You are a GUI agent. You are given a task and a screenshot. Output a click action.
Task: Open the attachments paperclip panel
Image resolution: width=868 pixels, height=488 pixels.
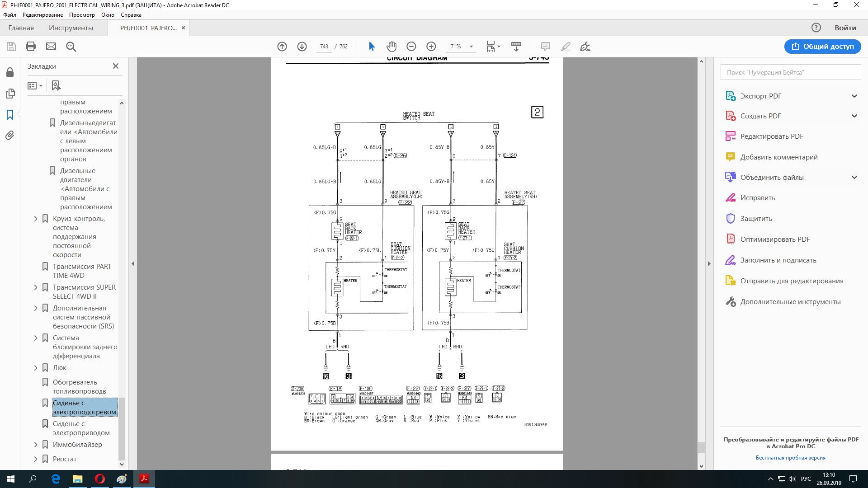click(x=10, y=135)
